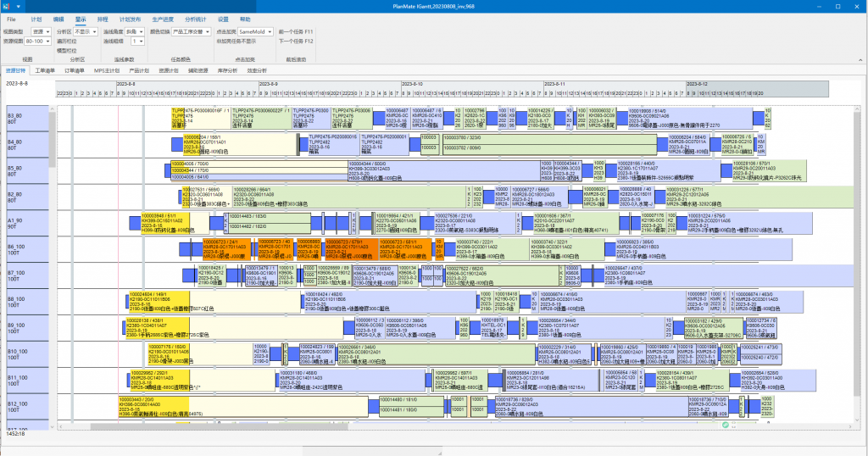Switch to the 工单清单 tab
This screenshot has height=456, width=868.
point(45,71)
